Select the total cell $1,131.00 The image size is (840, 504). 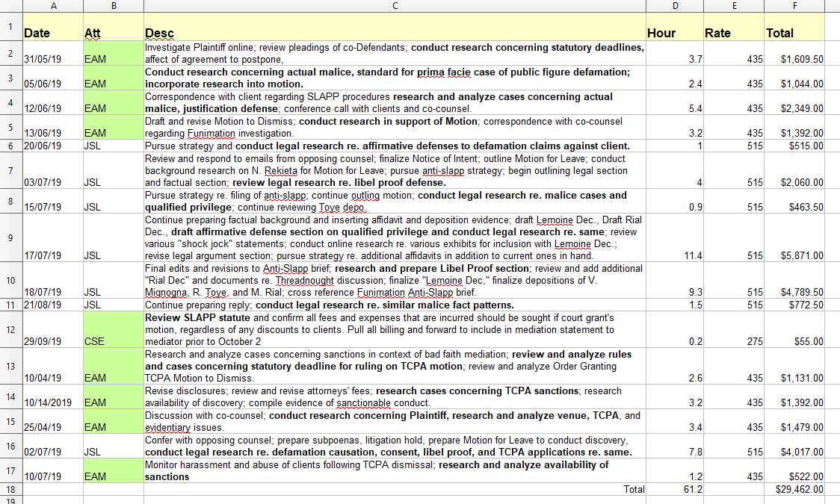(794, 366)
